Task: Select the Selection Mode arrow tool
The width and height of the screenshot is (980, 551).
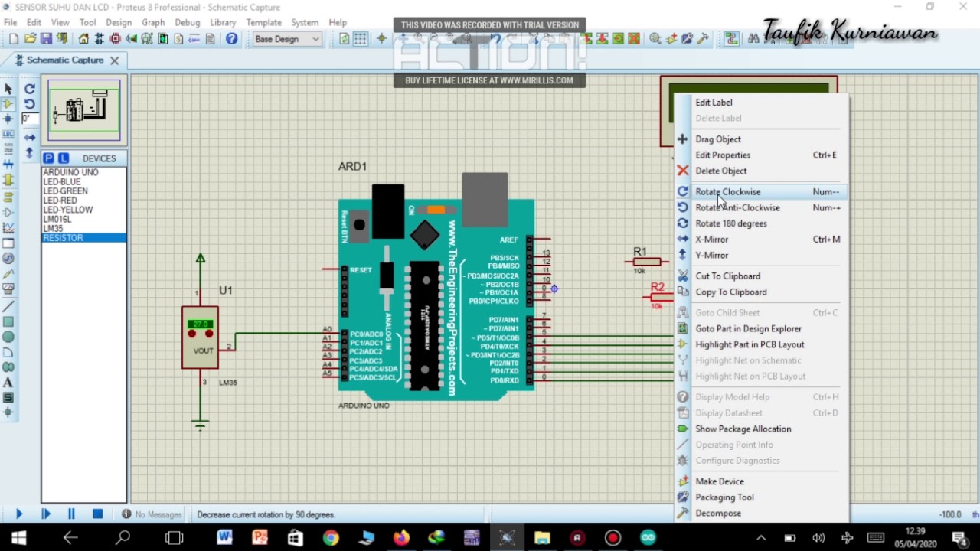Action: pyautogui.click(x=8, y=89)
